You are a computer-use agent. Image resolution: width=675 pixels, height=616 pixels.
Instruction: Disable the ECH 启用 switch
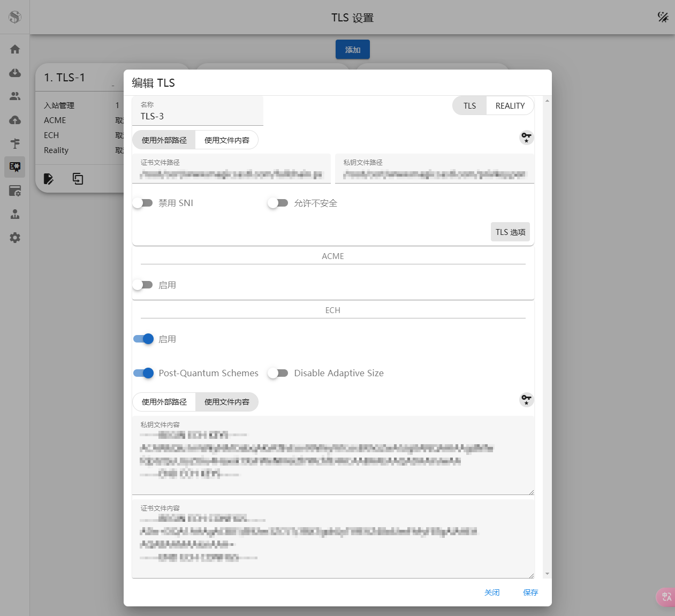[143, 339]
